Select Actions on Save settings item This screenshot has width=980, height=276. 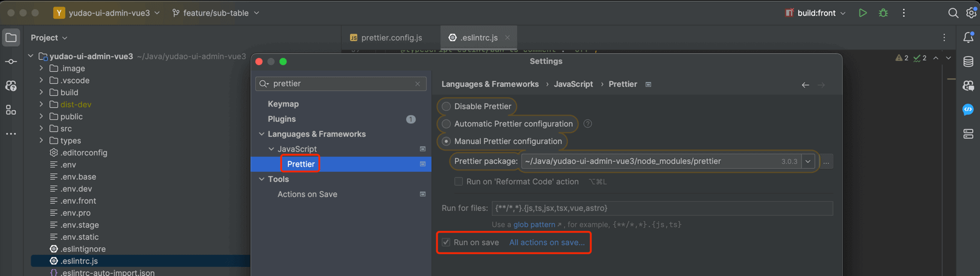307,194
